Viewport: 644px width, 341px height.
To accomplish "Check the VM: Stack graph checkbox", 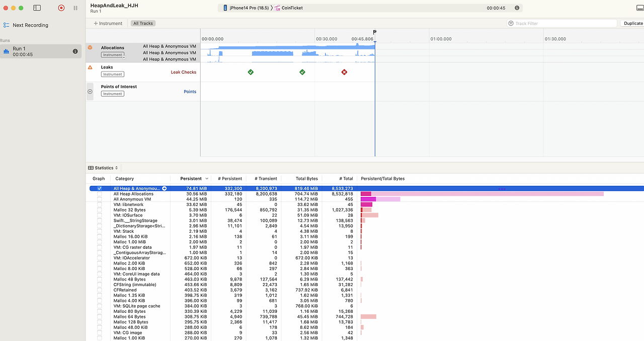I will (x=99, y=231).
